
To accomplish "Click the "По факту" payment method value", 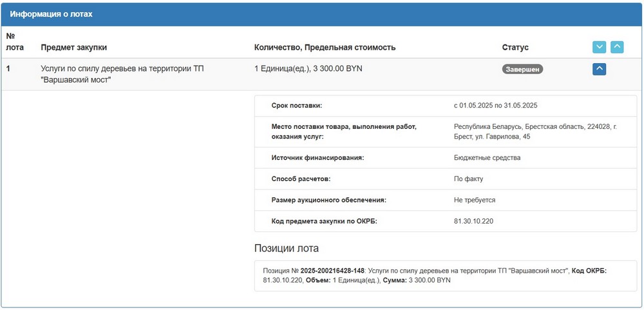I will click(x=468, y=179).
